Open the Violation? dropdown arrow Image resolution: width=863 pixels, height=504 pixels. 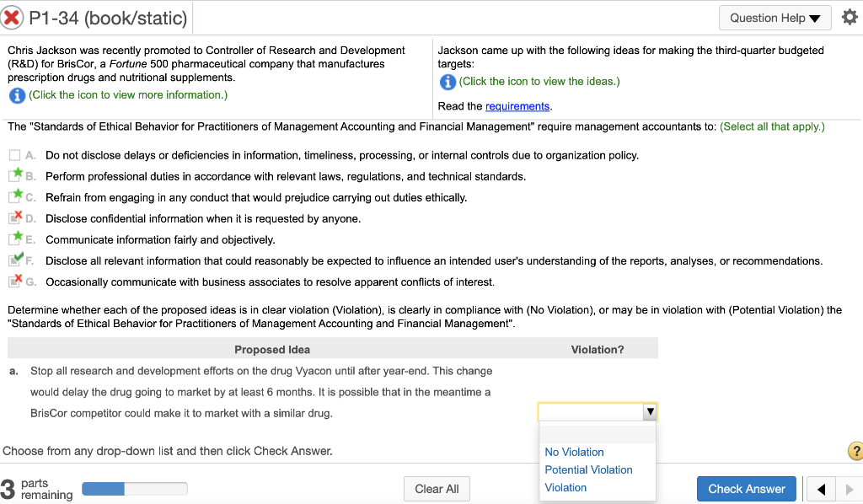(x=650, y=411)
